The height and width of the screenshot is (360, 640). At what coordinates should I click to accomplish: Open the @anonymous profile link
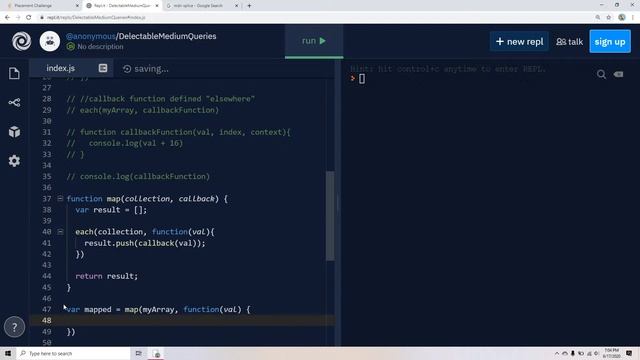point(91,36)
